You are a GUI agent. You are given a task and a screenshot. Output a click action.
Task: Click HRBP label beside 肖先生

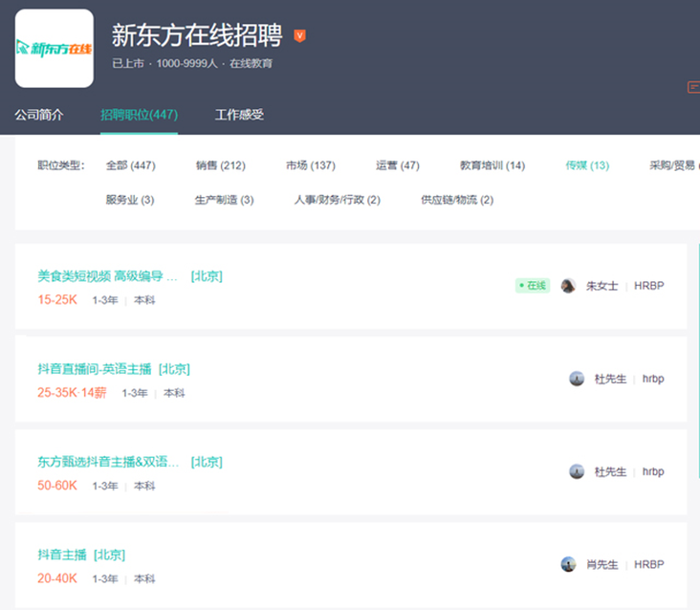(x=649, y=564)
